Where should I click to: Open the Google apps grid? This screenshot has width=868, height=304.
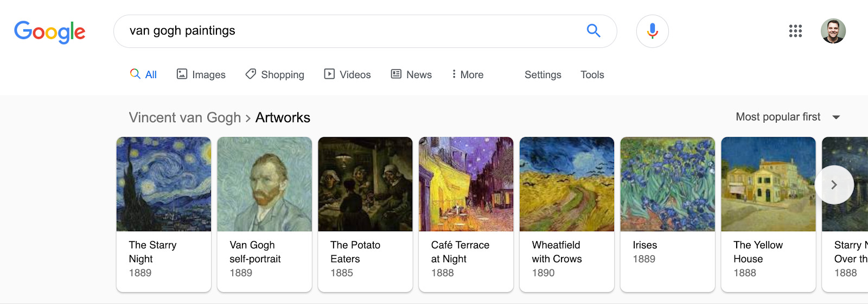[795, 31]
